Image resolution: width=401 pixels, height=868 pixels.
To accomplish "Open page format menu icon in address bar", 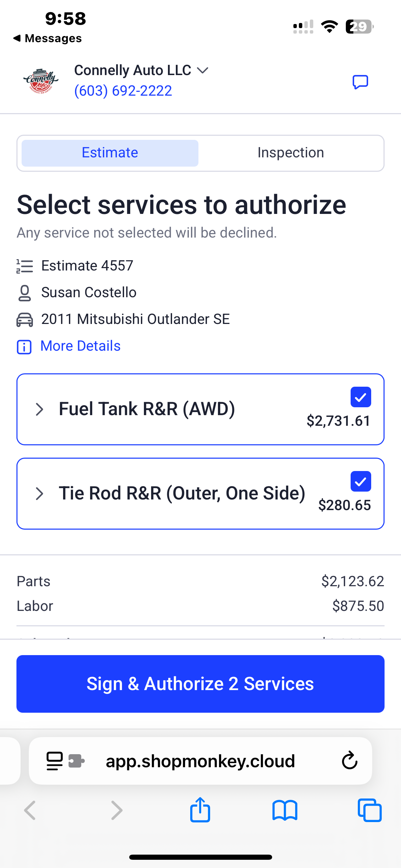I will (x=54, y=761).
